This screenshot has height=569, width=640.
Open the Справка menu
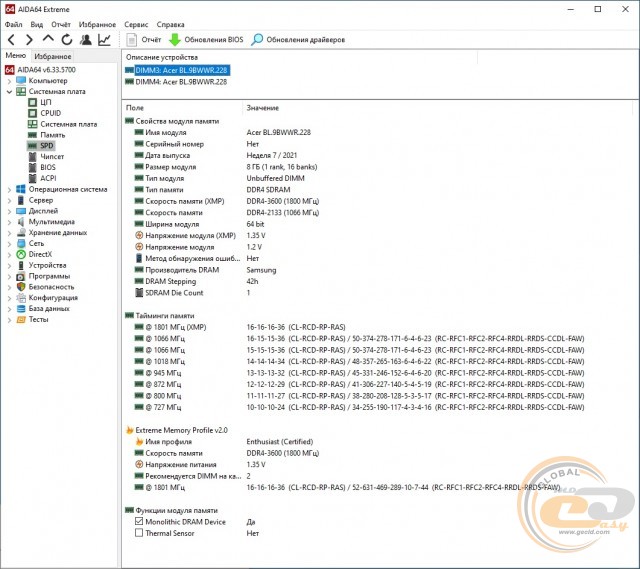(170, 24)
